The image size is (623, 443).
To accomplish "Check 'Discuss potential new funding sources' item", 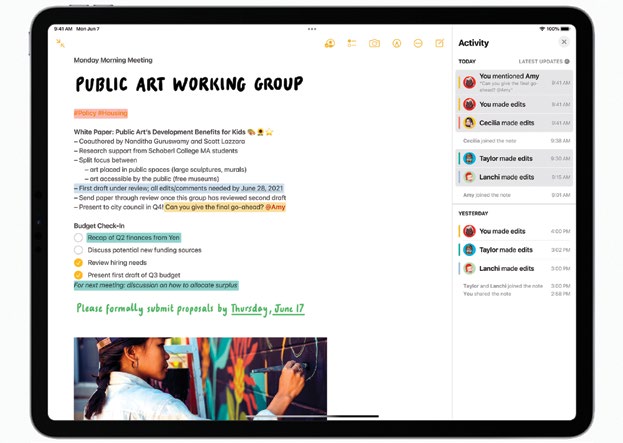I will click(79, 250).
